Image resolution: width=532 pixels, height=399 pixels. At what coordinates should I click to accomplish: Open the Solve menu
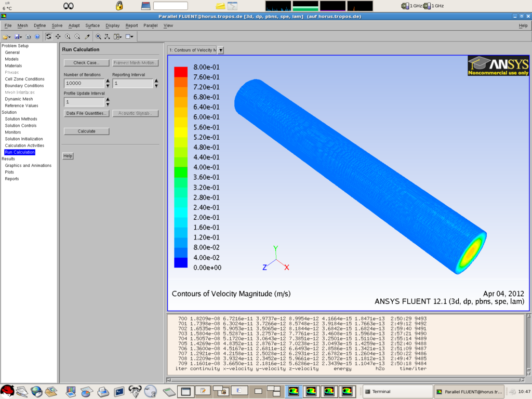point(57,25)
